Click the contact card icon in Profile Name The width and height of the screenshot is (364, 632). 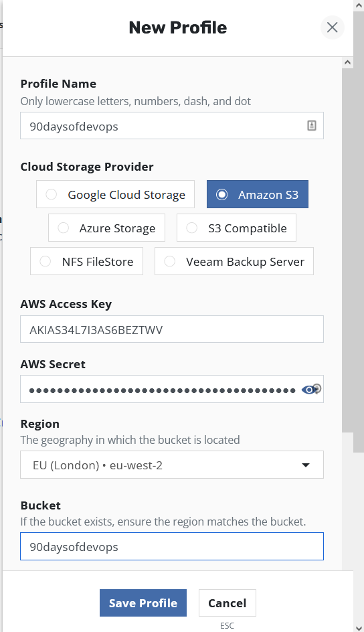click(312, 126)
